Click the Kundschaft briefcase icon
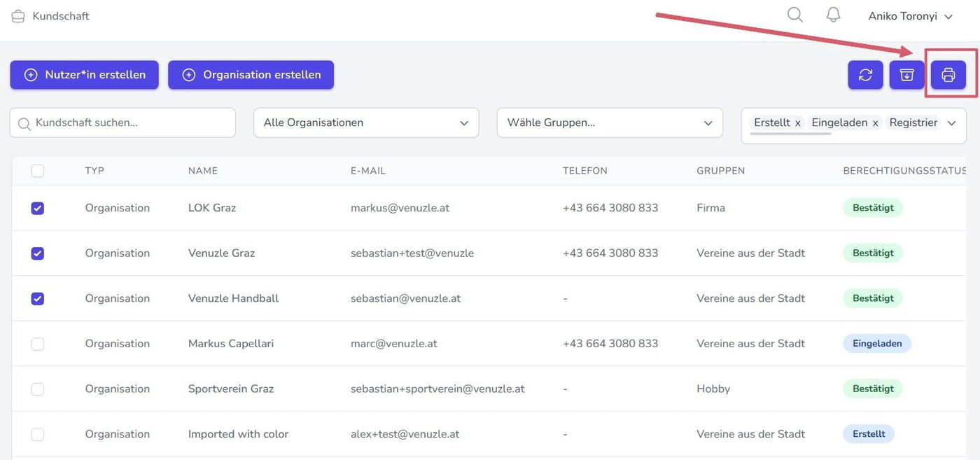The width and height of the screenshot is (980, 460). click(x=18, y=16)
